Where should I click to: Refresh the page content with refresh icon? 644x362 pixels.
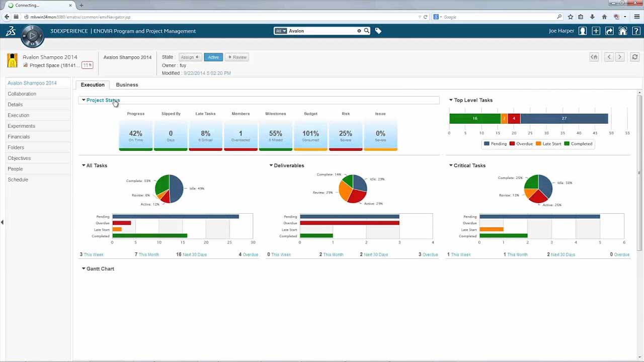635,57
